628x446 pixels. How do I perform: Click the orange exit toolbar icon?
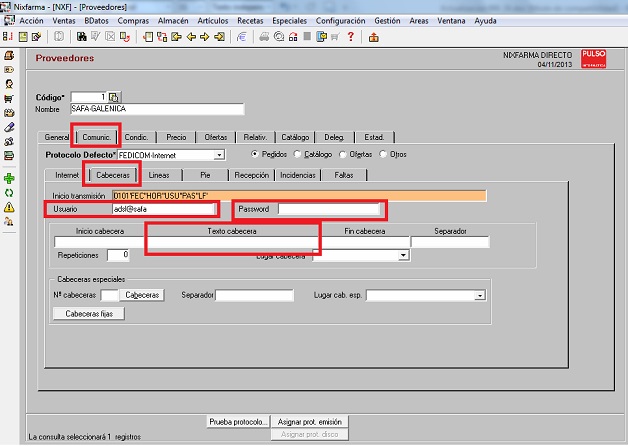[374, 37]
